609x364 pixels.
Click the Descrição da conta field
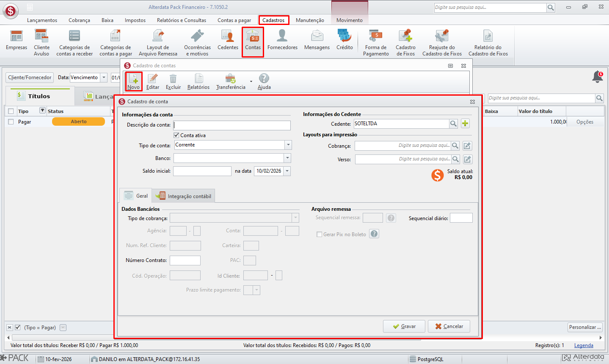point(232,125)
